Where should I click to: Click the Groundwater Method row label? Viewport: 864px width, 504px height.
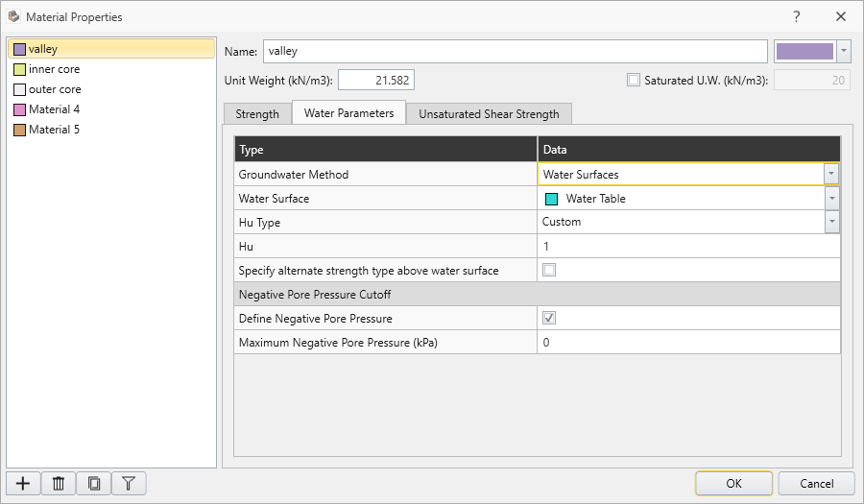point(293,175)
